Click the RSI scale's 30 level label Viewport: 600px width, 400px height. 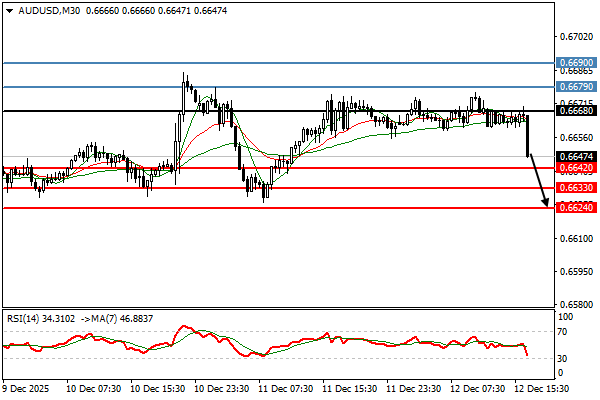point(565,357)
